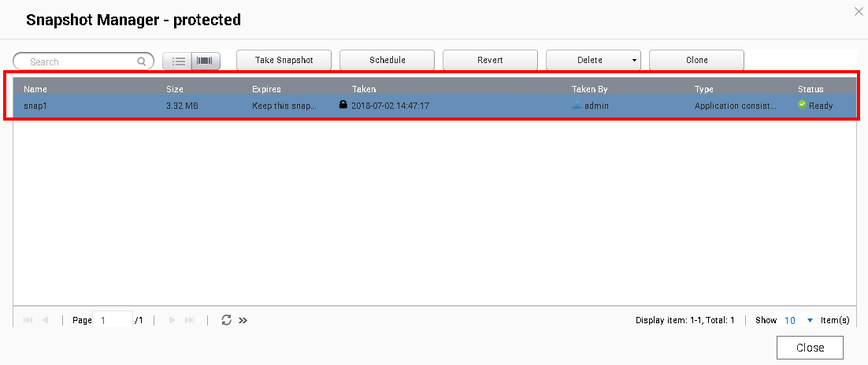Switch to timeline view icon
The height and width of the screenshot is (365, 868).
(x=205, y=61)
